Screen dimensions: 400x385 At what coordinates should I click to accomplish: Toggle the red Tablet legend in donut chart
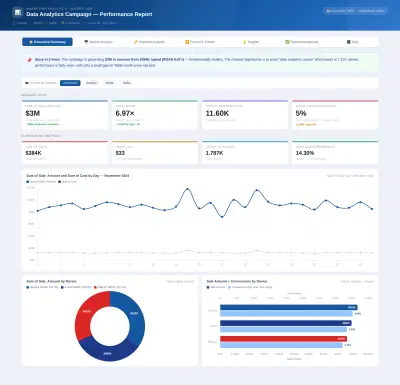pos(110,287)
